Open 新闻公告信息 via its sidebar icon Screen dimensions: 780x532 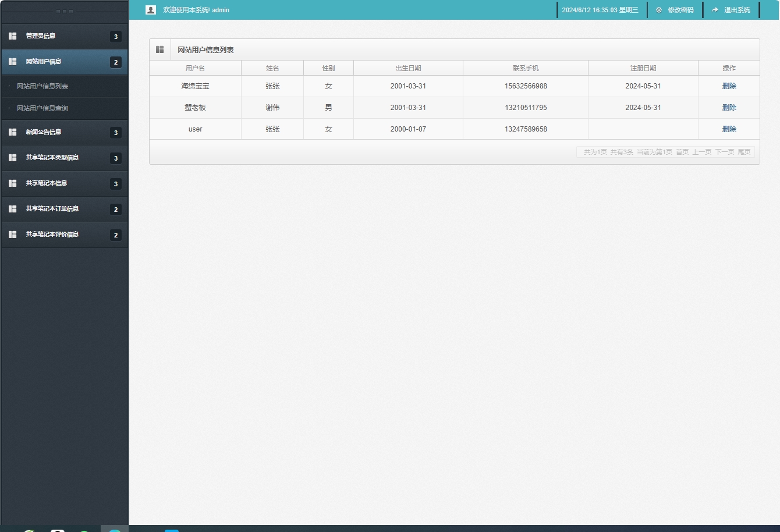pyautogui.click(x=13, y=132)
